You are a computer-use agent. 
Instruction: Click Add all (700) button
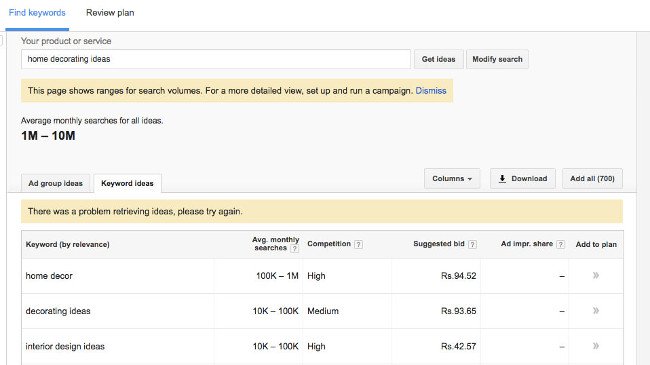[592, 179]
